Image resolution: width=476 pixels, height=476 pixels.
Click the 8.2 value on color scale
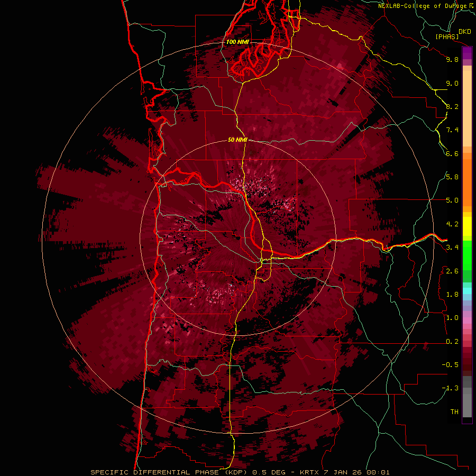(x=452, y=106)
